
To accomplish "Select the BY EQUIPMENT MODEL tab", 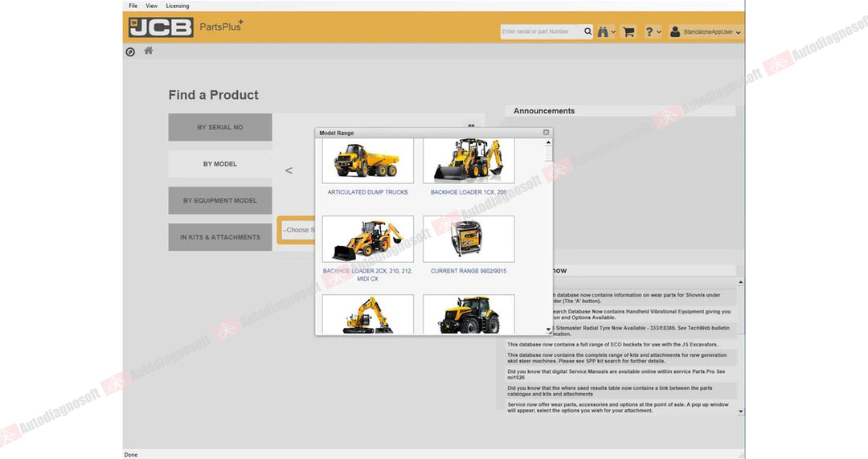I will coord(219,200).
